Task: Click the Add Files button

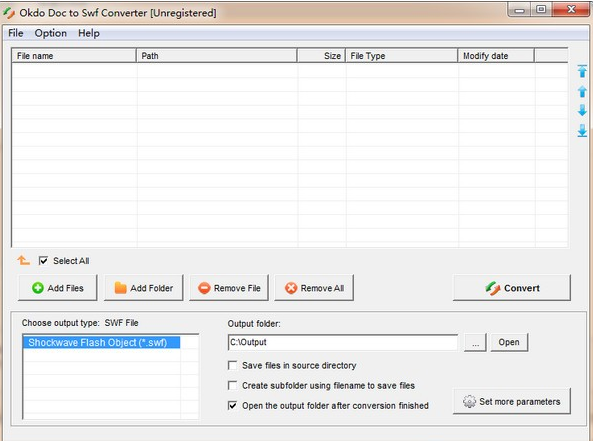Action: tap(57, 288)
